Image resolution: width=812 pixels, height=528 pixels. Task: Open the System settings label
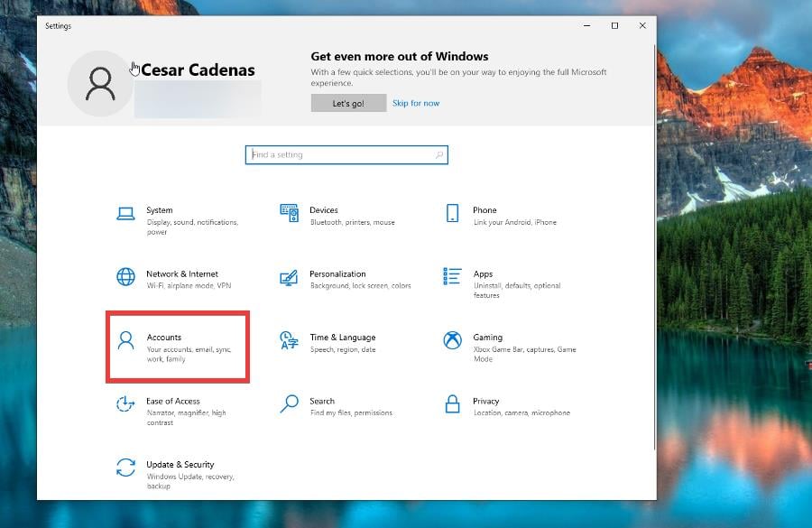tap(160, 210)
